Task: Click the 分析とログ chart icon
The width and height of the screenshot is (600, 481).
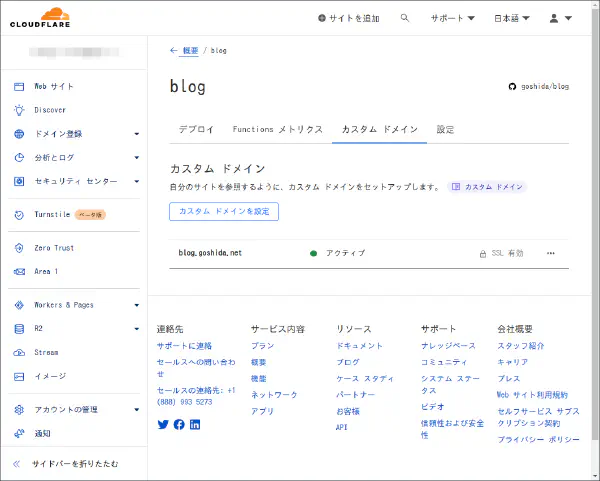Action: (x=19, y=158)
